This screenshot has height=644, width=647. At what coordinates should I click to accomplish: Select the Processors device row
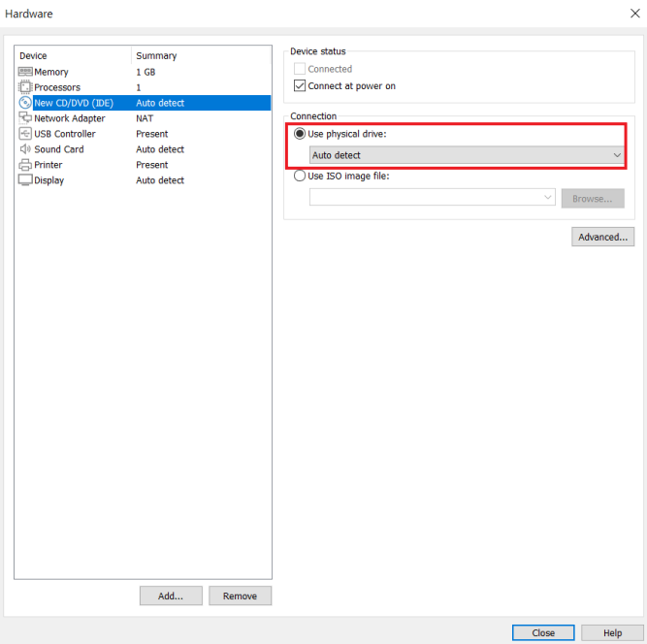(x=143, y=87)
